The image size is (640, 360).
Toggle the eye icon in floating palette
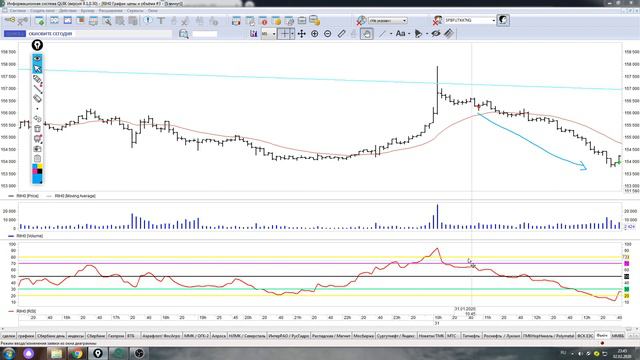pos(37,59)
